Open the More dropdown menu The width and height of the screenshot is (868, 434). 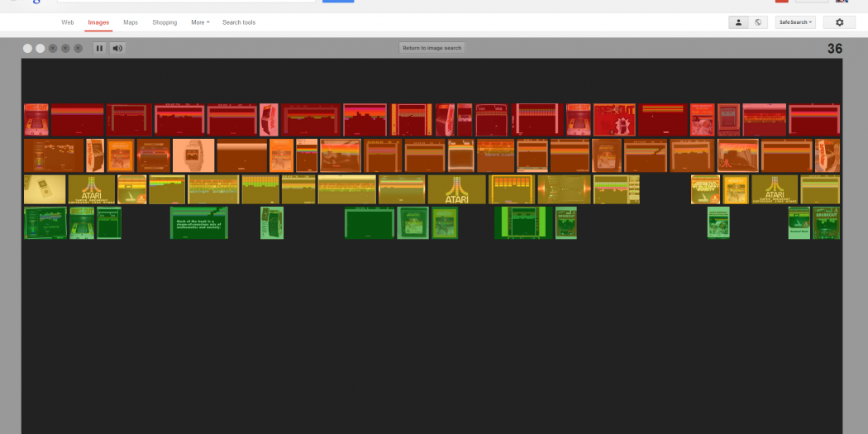point(200,22)
